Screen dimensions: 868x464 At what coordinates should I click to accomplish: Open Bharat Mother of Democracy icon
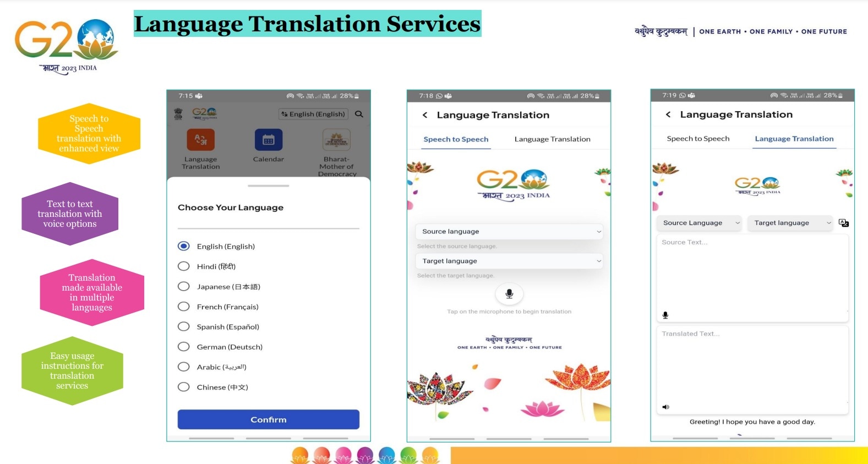(x=336, y=140)
